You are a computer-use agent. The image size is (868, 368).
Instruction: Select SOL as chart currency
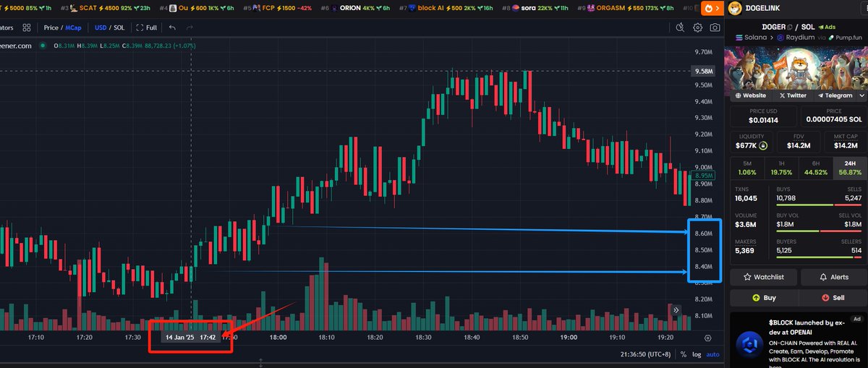click(120, 27)
